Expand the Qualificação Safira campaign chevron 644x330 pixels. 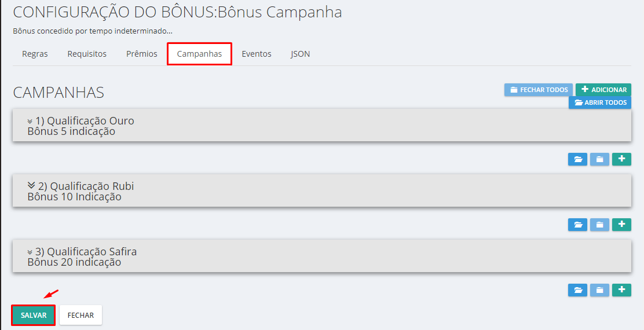(x=30, y=252)
